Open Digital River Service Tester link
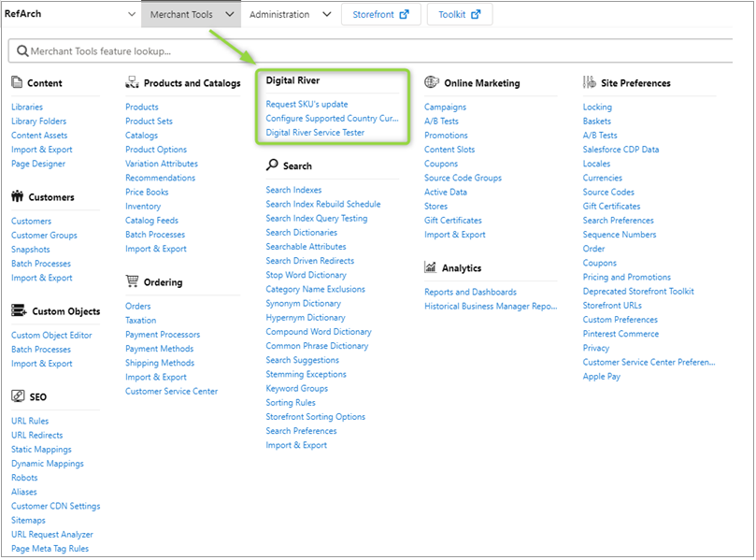 point(315,133)
